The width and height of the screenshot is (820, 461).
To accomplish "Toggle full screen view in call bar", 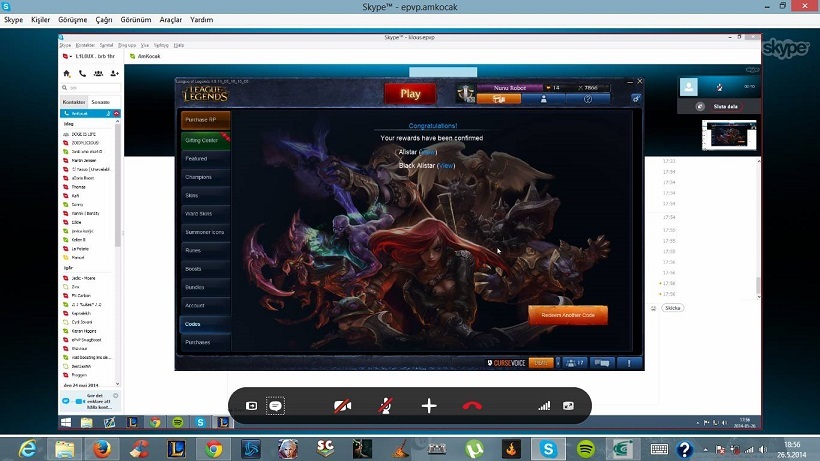I will click(568, 406).
